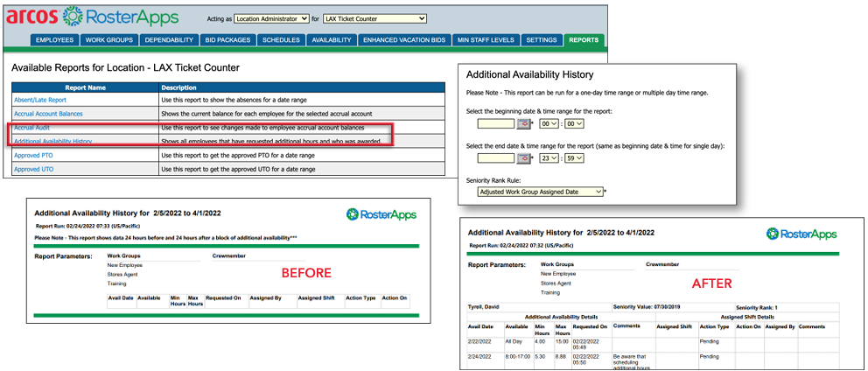Go to the SCHEDULES tab
Image resolution: width=868 pixels, height=371 pixels.
coord(281,40)
